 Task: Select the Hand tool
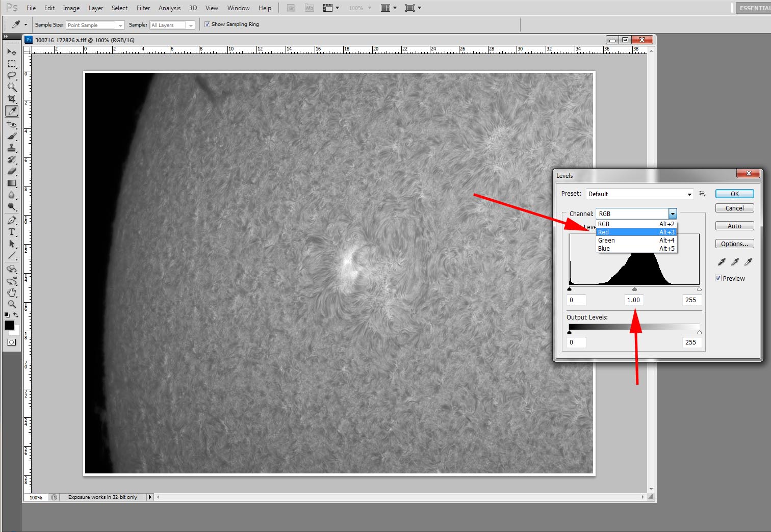click(x=12, y=292)
